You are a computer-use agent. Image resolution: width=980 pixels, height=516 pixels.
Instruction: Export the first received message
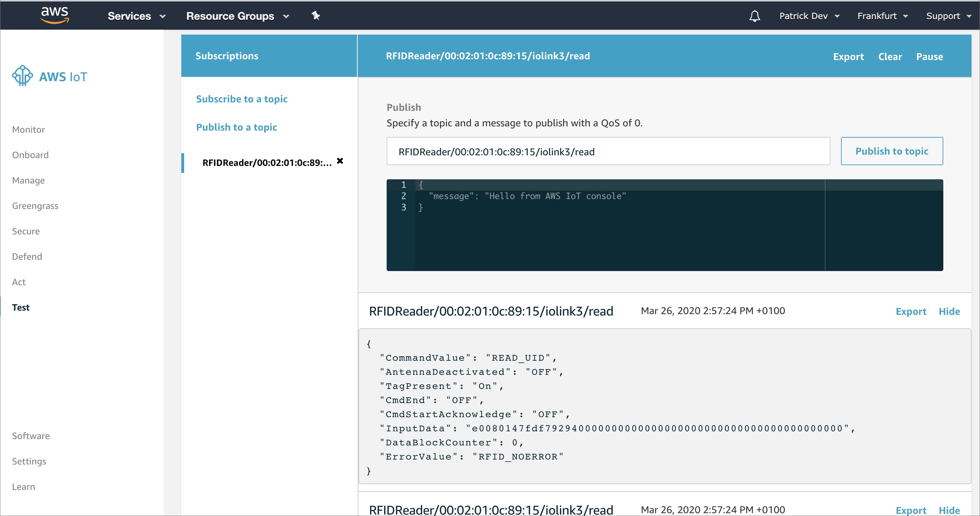click(x=911, y=311)
